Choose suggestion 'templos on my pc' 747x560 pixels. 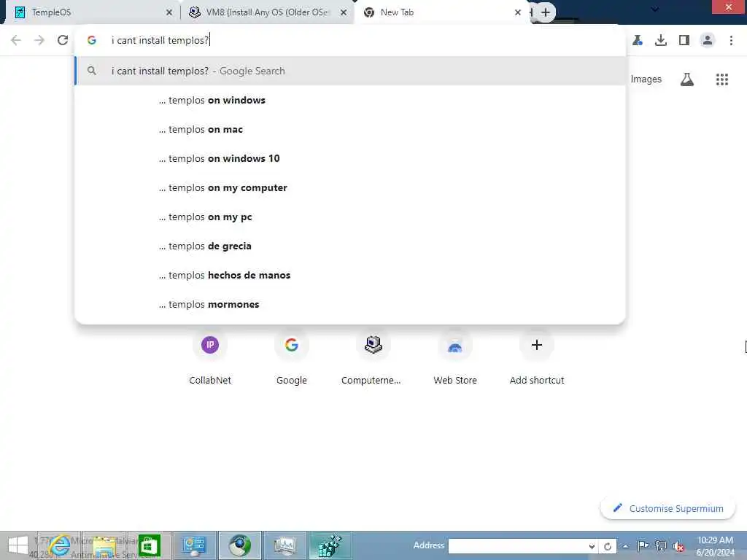[350, 217]
